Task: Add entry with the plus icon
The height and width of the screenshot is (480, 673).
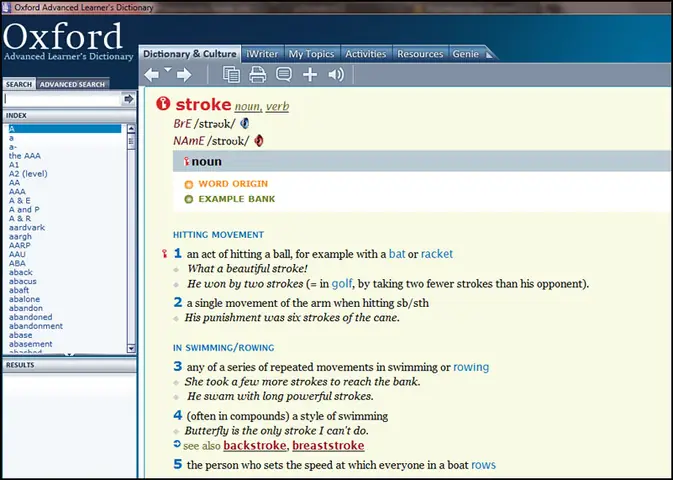Action: tap(310, 75)
